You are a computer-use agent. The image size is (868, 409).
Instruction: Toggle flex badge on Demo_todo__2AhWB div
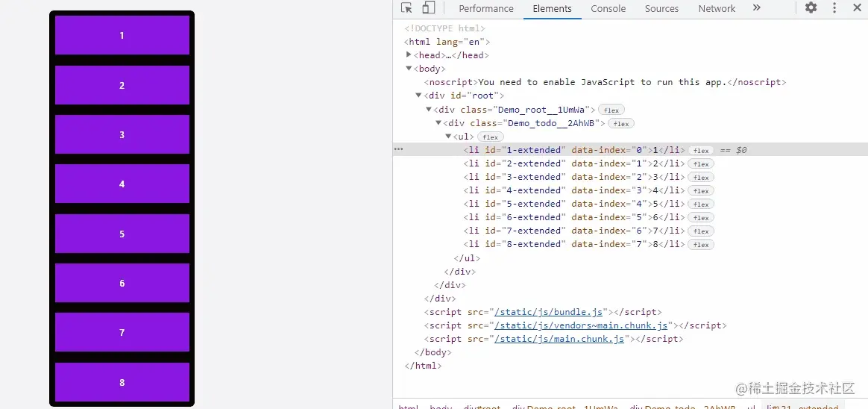tap(620, 124)
